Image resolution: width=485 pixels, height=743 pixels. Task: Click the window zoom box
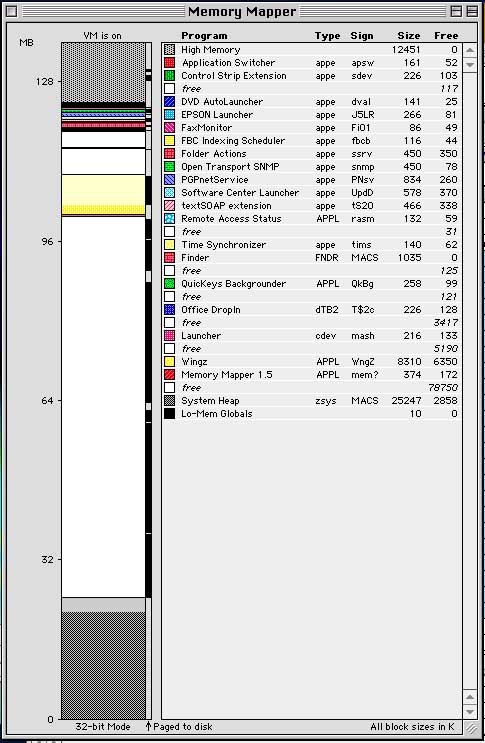456,11
